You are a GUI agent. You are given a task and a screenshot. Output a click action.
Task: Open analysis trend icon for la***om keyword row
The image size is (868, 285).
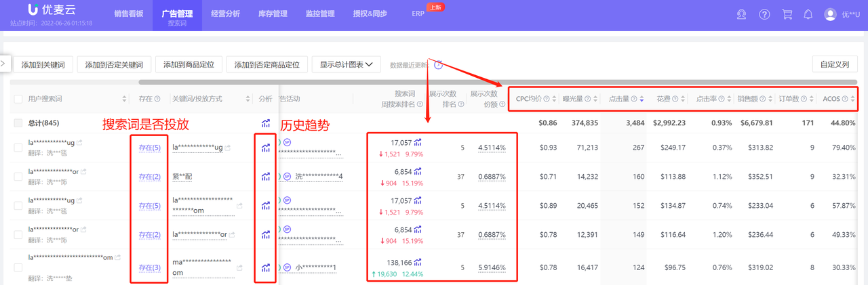[265, 205]
